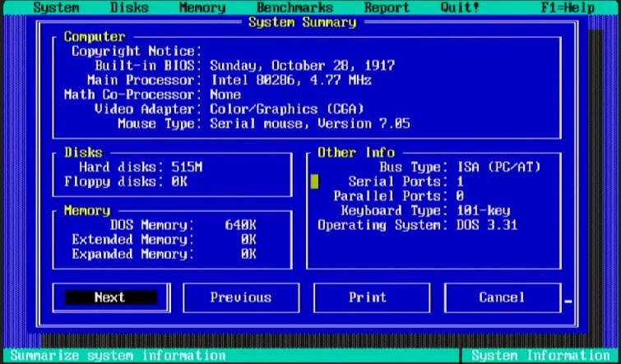The height and width of the screenshot is (364, 621).
Task: Click the Floppy disks '0K' value
Action: [179, 182]
